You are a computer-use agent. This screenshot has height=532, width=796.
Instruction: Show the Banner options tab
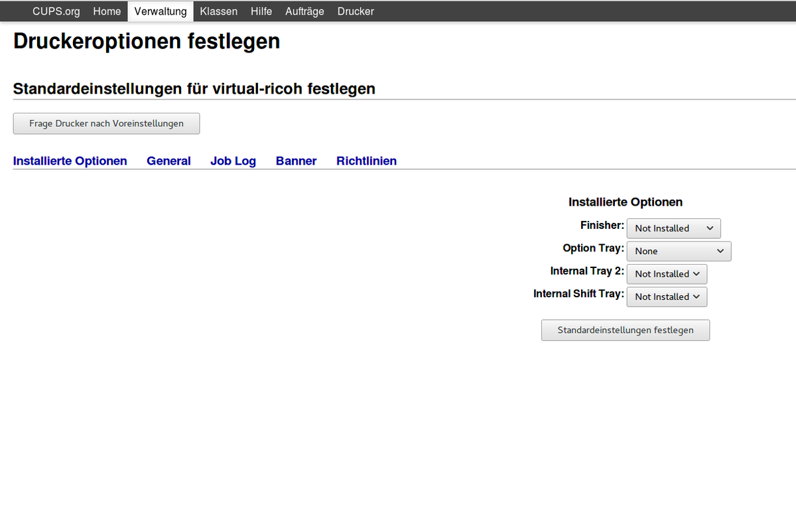[296, 161]
